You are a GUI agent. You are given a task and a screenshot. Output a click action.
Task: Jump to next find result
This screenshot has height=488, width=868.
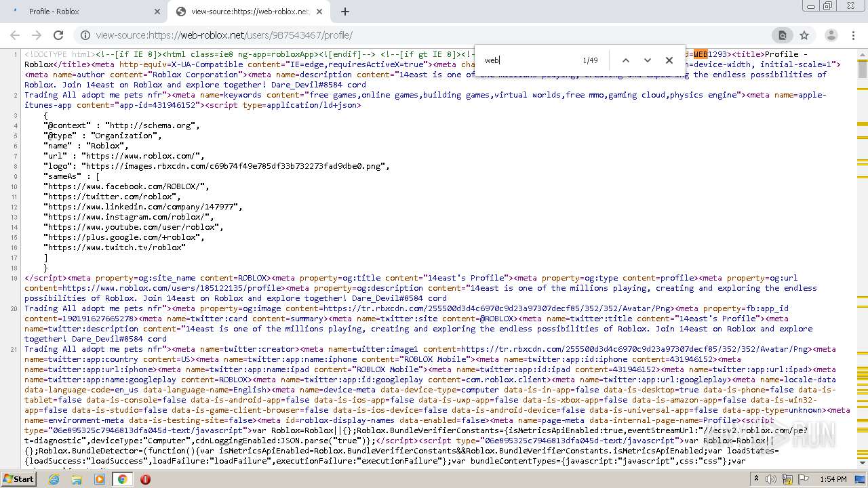(648, 60)
